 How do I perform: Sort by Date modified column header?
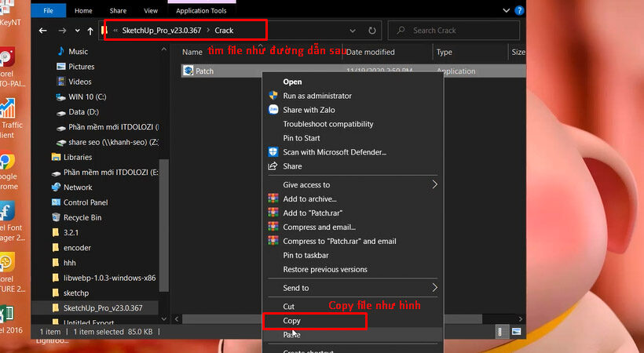pyautogui.click(x=370, y=52)
